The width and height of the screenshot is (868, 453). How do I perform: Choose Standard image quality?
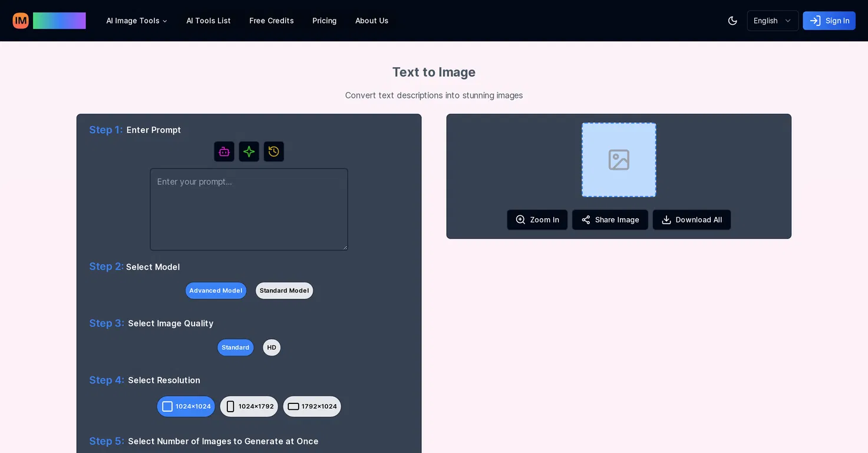point(235,347)
